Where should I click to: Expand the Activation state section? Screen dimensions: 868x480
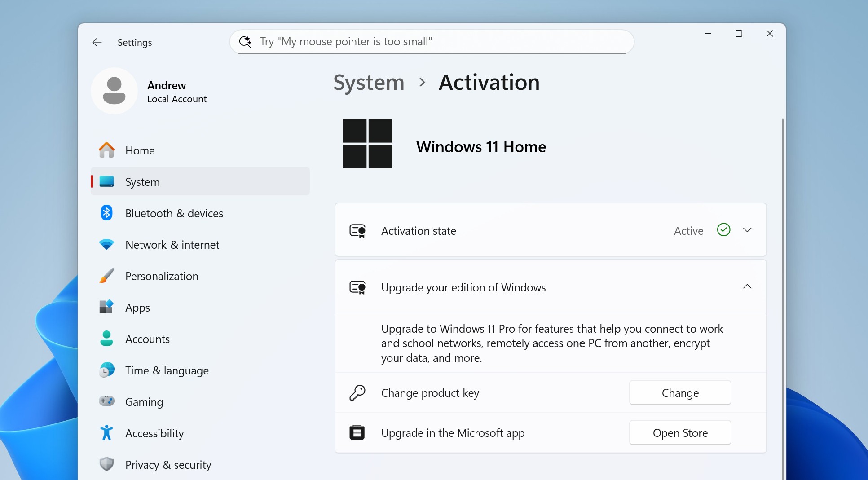coord(747,230)
